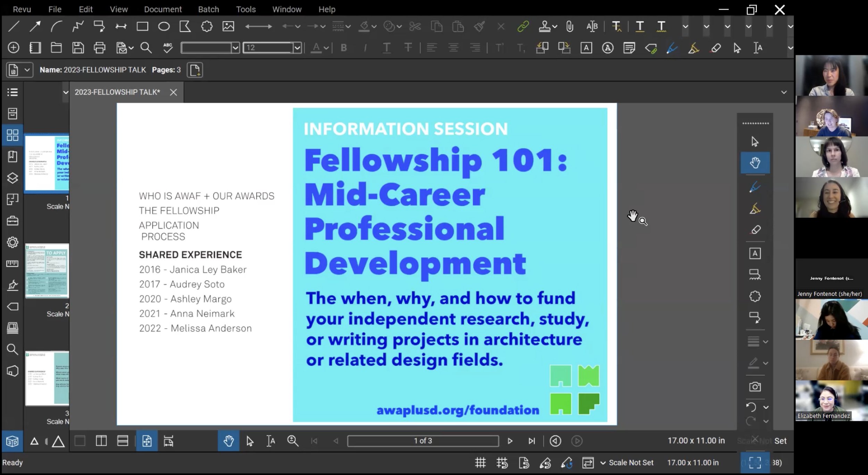Open the Batch menu
The width and height of the screenshot is (868, 475).
point(208,9)
